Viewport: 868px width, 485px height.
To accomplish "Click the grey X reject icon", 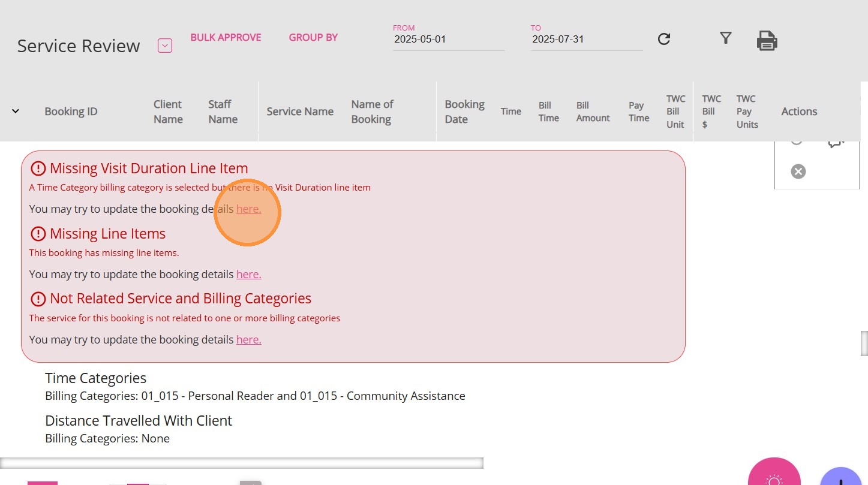I will coord(798,171).
